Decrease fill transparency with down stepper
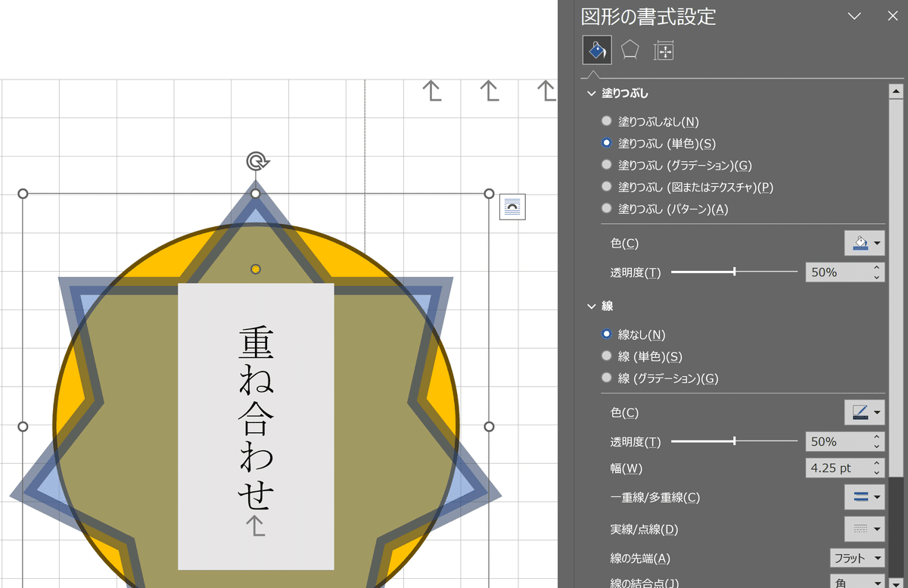The image size is (908, 588). [x=877, y=277]
